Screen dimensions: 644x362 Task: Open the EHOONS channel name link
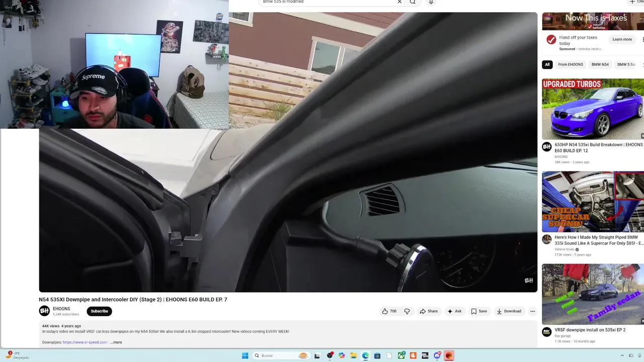61,309
